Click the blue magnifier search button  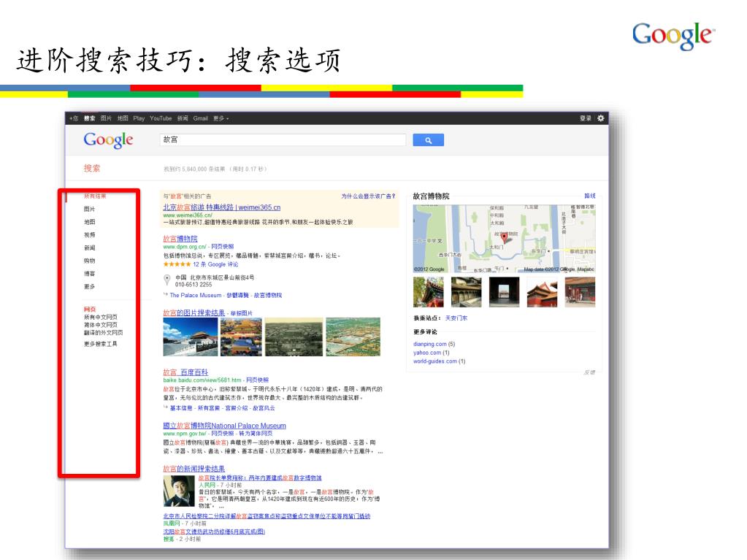pyautogui.click(x=428, y=140)
